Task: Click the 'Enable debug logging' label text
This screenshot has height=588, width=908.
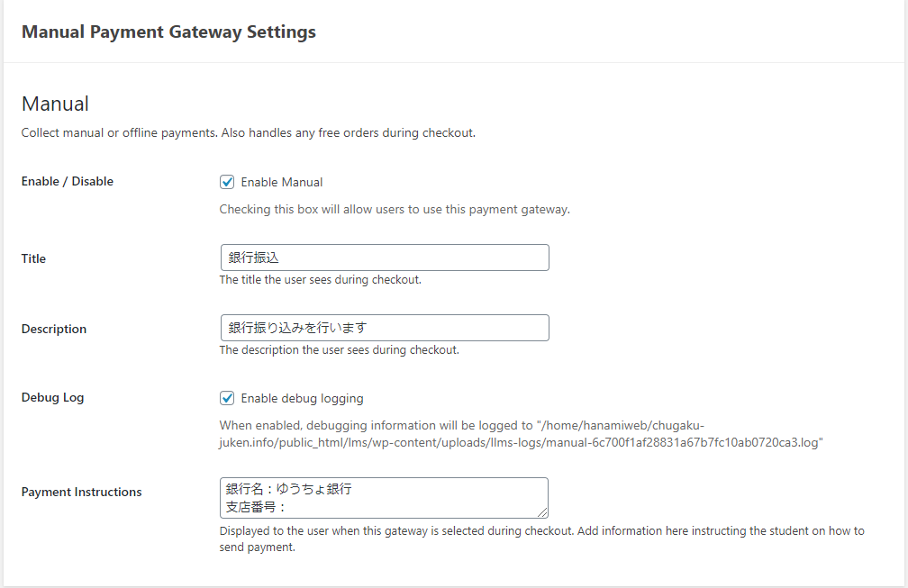Action: pyautogui.click(x=303, y=398)
